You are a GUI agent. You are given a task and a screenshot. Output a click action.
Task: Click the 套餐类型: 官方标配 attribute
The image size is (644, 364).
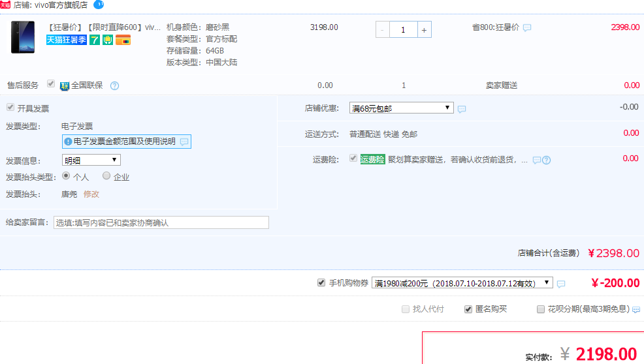(202, 39)
